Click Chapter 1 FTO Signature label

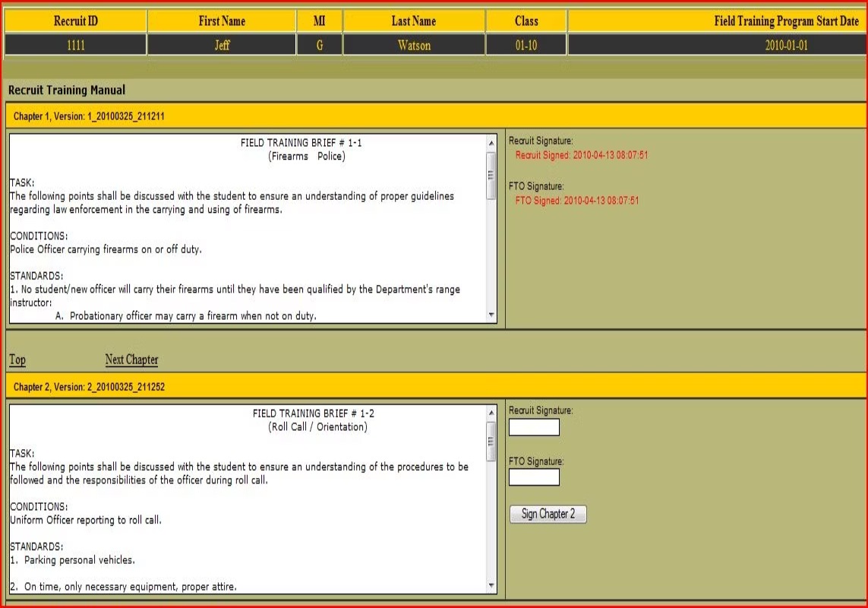coord(536,186)
